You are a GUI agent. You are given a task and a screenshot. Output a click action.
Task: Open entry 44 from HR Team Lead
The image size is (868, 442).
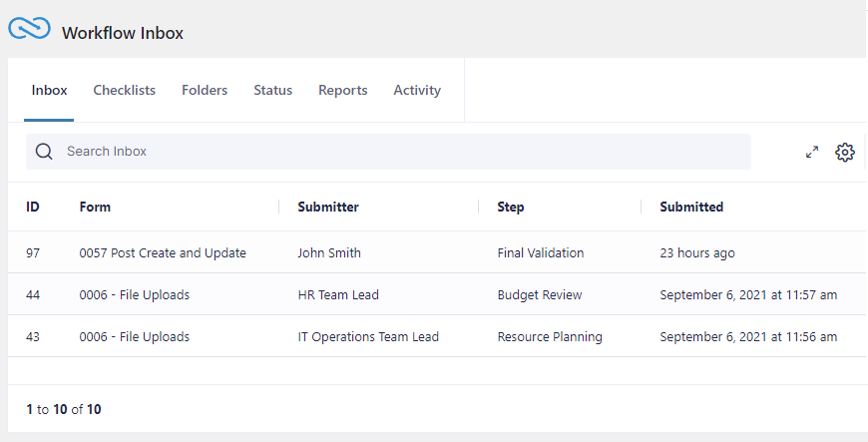click(x=134, y=295)
